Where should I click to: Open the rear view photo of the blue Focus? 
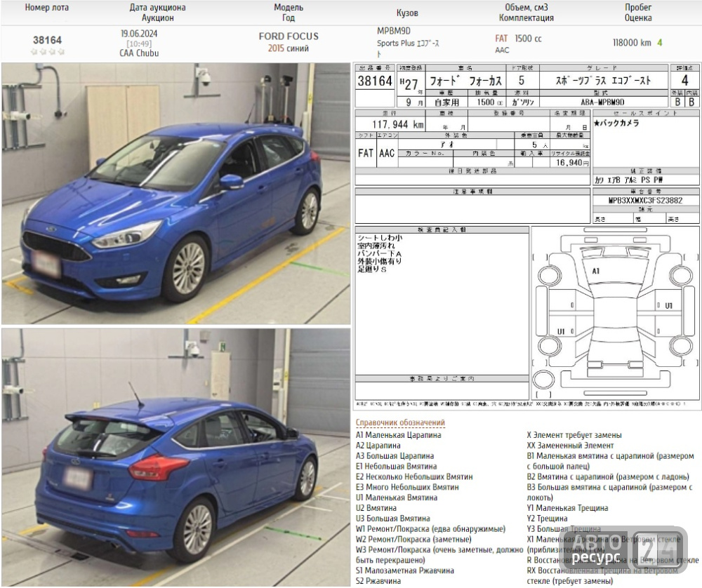coord(175,457)
